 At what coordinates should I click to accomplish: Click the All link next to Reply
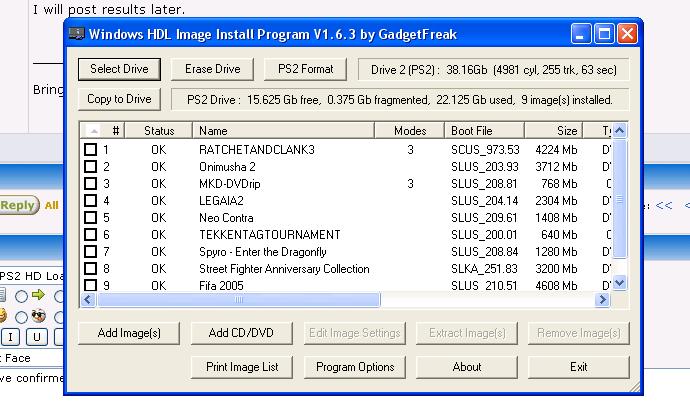pyautogui.click(x=51, y=205)
